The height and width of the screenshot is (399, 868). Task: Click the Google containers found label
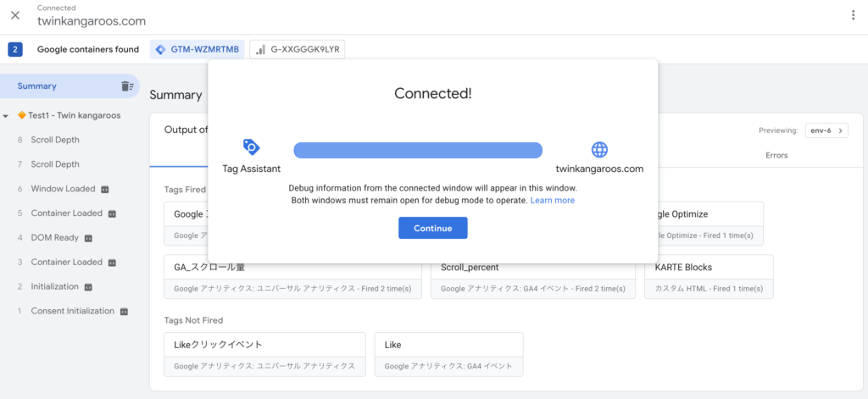(88, 49)
